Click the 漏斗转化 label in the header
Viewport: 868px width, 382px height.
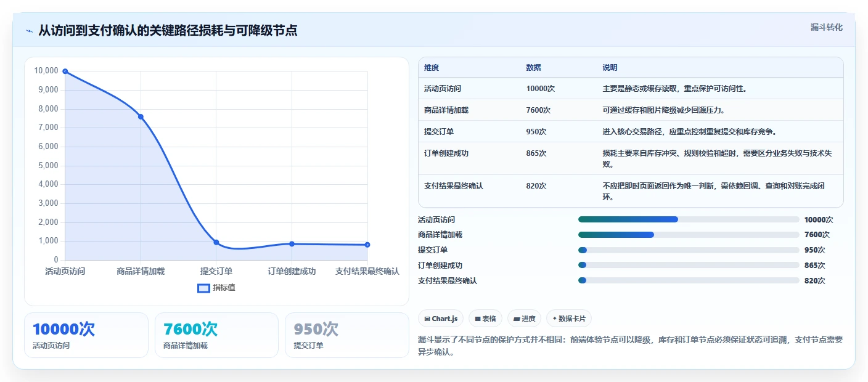click(826, 27)
